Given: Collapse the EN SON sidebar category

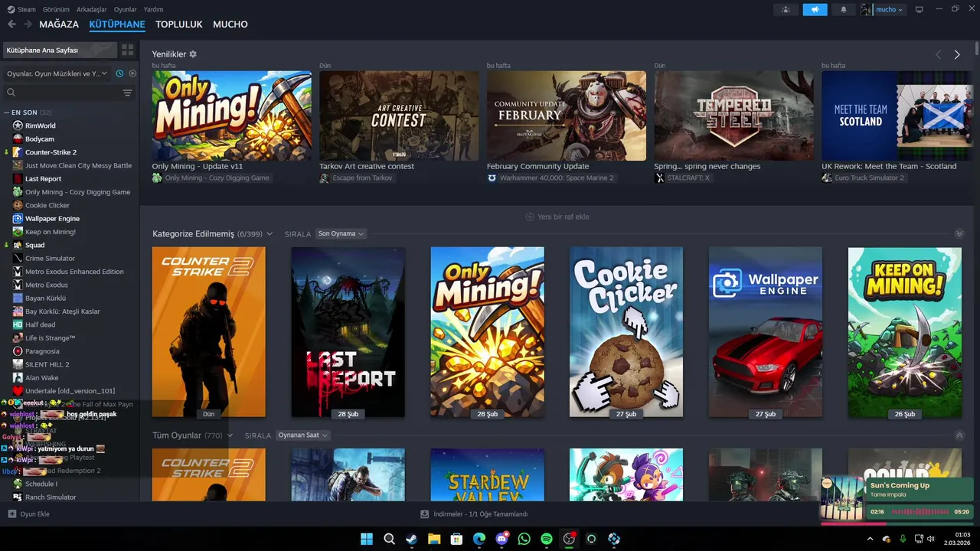Looking at the screenshot, I should click(x=7, y=112).
